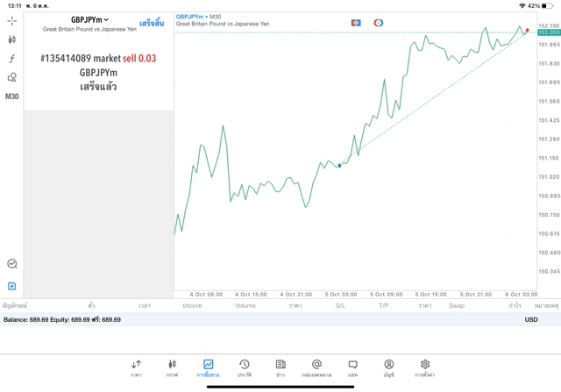Viewport: 561px width, 392px height.
Task: Open the M30 timeframe selector
Action: (x=12, y=96)
